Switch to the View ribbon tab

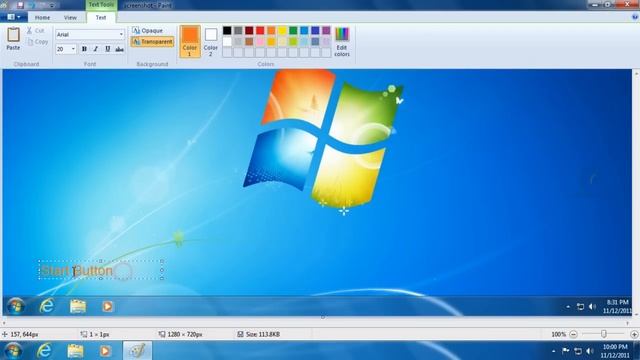point(70,18)
